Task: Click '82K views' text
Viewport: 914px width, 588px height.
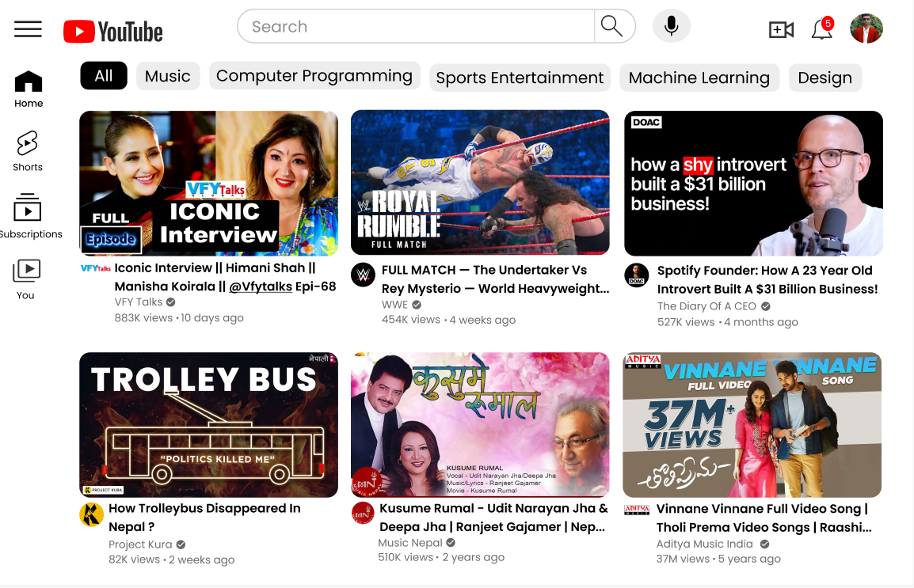Action: point(134,560)
